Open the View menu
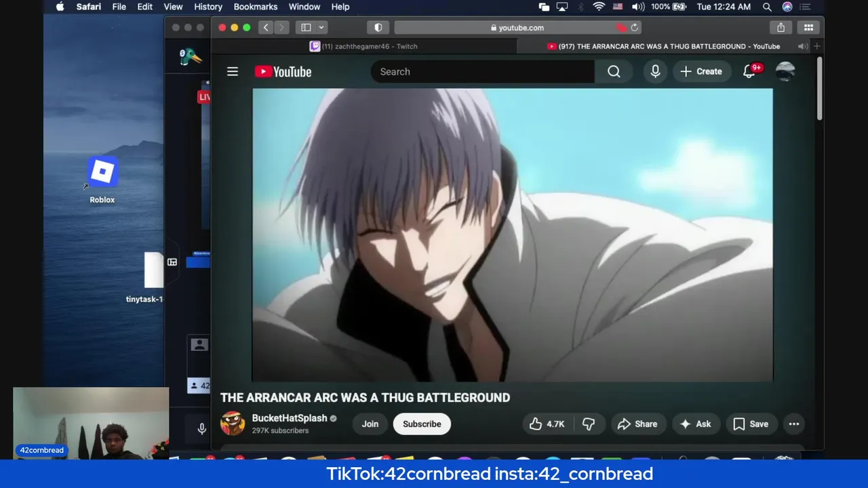Viewport: 868px width, 488px height. [x=173, y=7]
